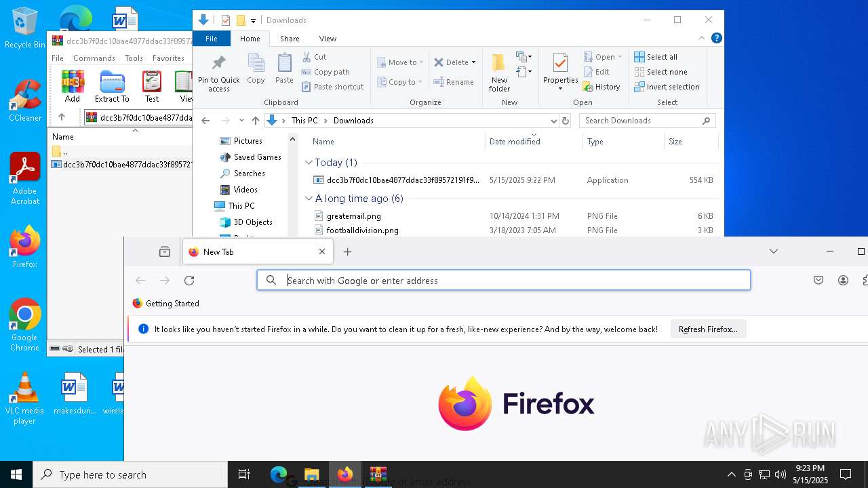Click Select none in Explorer ribbon
This screenshot has height=488, width=868.
[x=660, y=72]
